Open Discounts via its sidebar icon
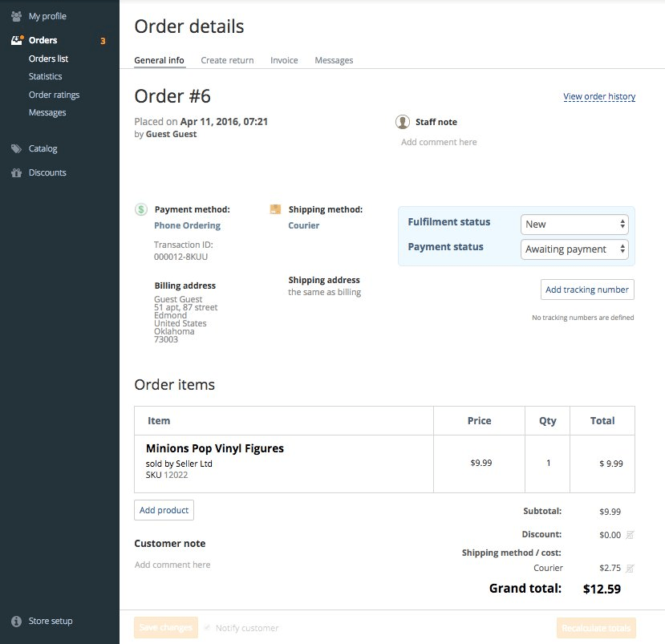Viewport: 665px width, 644px height. (16, 172)
